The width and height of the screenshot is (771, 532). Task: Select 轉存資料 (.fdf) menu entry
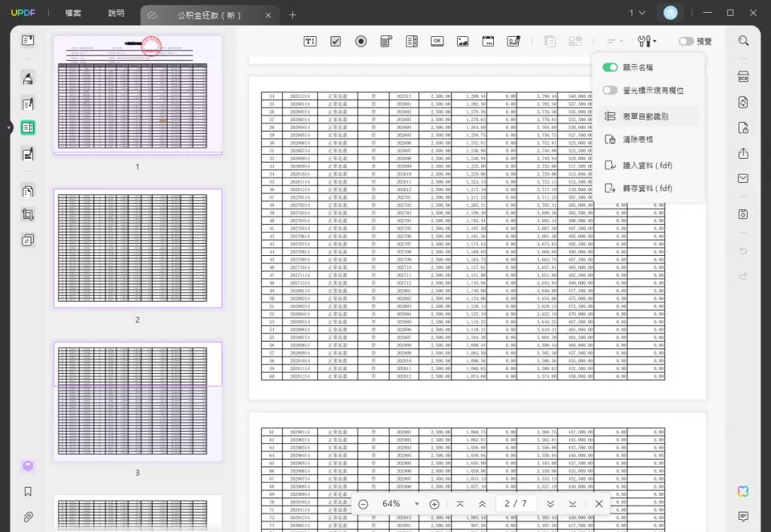click(x=648, y=188)
